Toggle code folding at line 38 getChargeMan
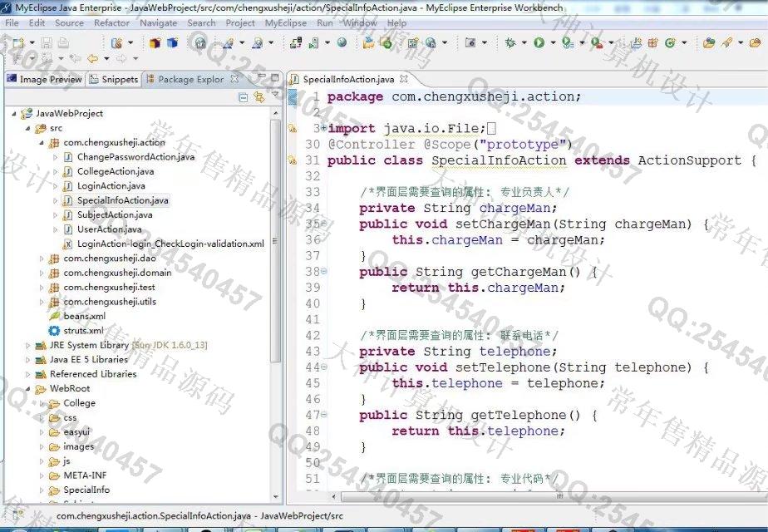 pos(324,271)
